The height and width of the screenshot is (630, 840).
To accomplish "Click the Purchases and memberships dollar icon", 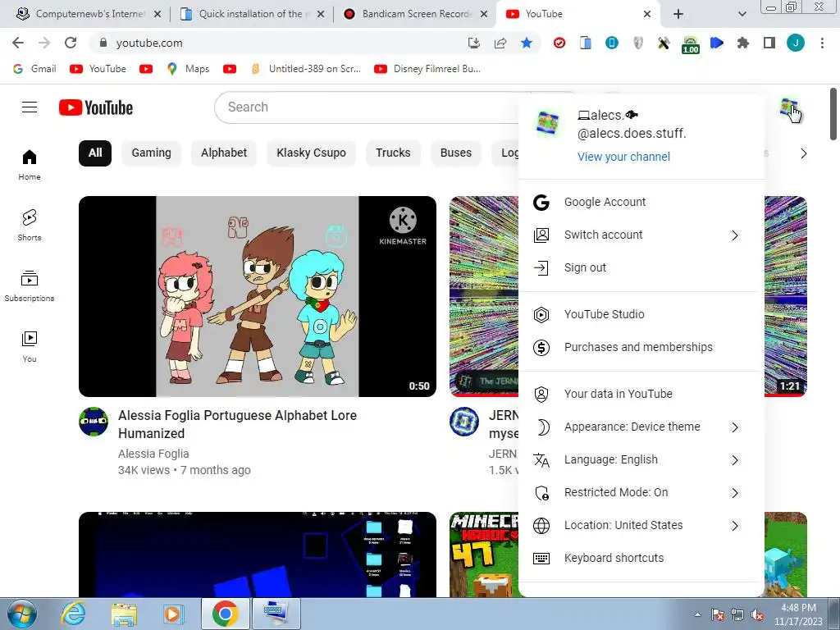I will (541, 348).
